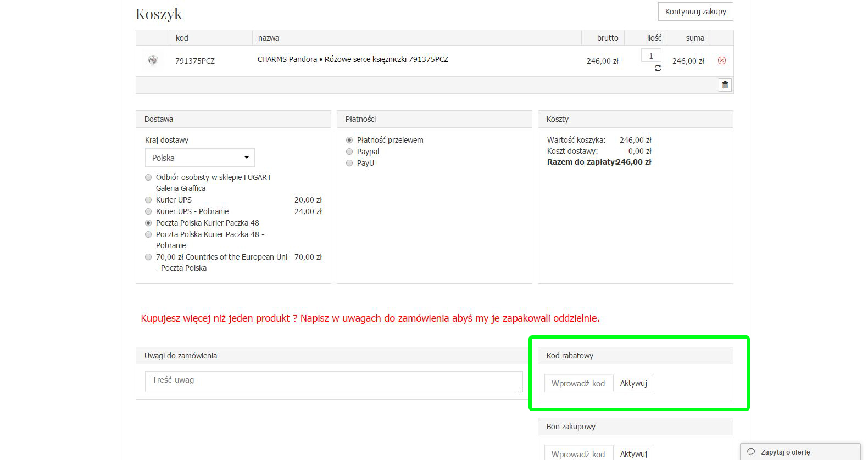Open the product thumbnail for 791375PCZ
Screen dimensions: 868x460
[x=153, y=60]
